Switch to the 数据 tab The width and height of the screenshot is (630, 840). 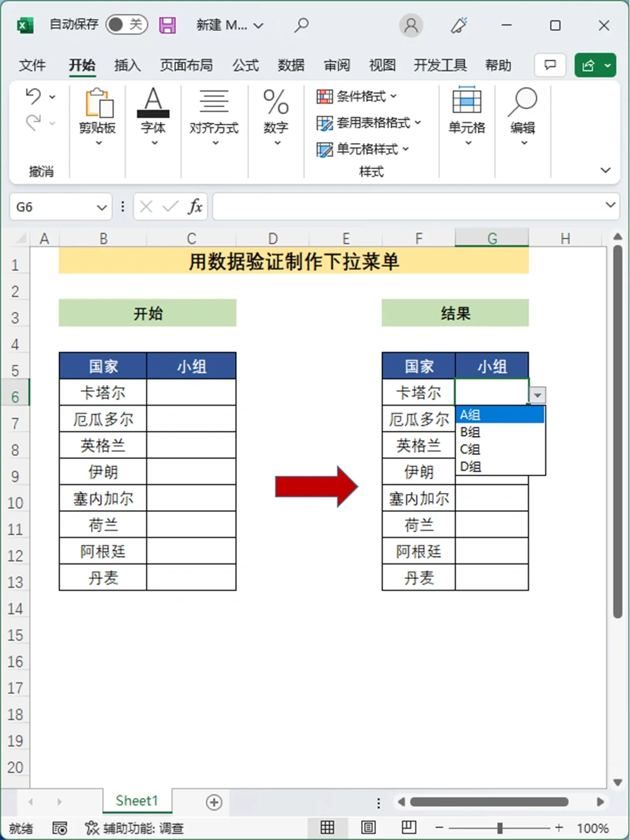pos(291,65)
